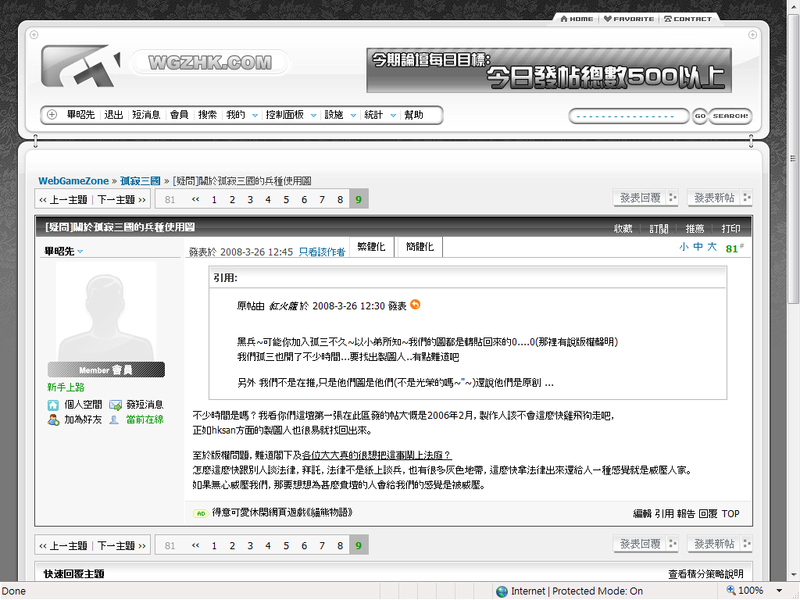Switch to 簡體化 tab
This screenshot has width=800, height=600.
[x=419, y=247]
